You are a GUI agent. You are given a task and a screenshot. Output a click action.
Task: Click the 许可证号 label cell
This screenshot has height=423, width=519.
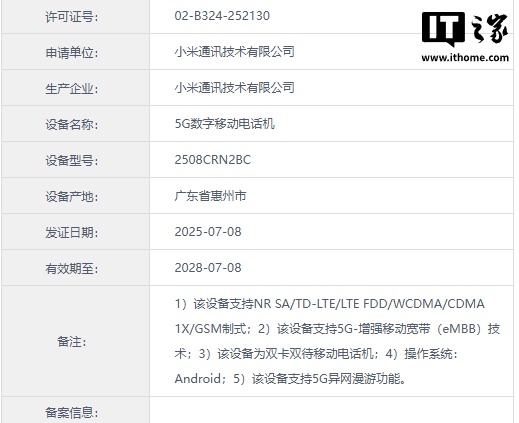[75, 17]
